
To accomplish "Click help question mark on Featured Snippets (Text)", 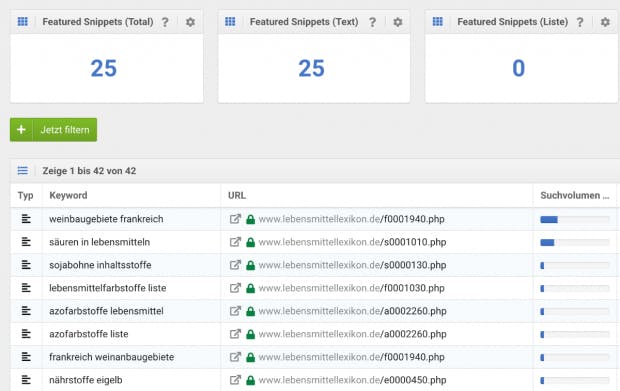I will pyautogui.click(x=372, y=22).
